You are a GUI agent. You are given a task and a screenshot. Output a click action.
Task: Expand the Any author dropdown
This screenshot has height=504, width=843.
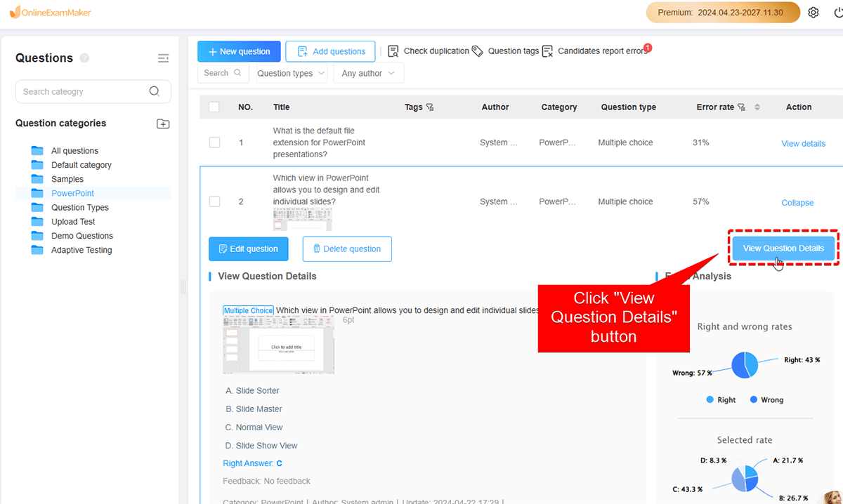coord(368,73)
